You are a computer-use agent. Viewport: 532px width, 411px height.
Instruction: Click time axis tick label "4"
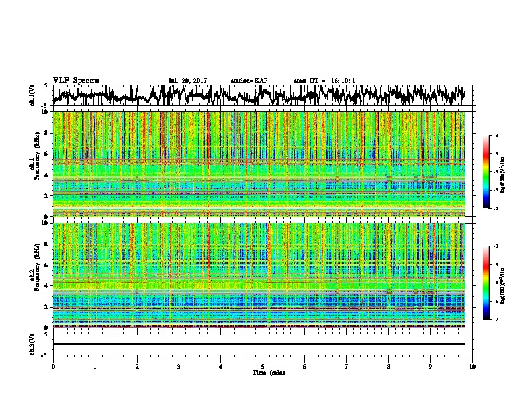pos(220,367)
